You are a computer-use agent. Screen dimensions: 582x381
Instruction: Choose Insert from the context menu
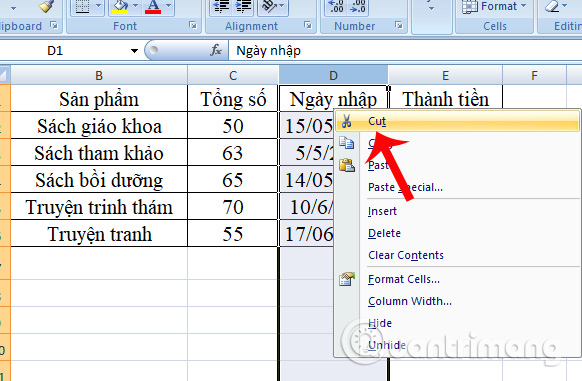coord(457,211)
